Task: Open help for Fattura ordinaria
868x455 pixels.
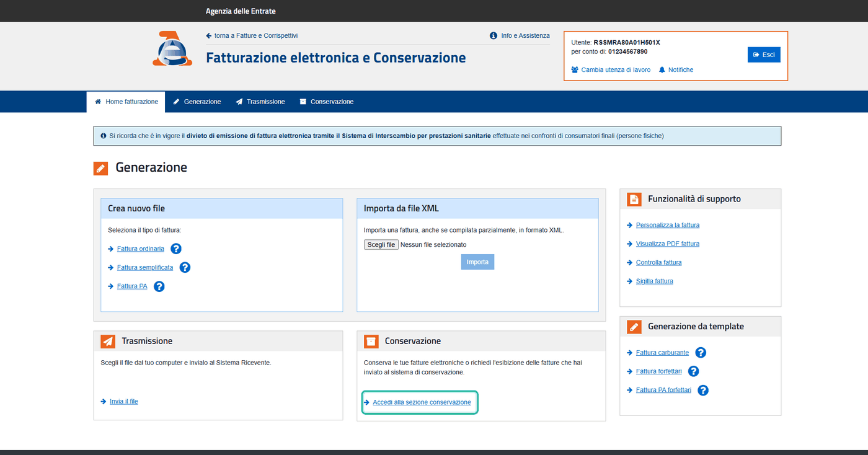Action: [x=176, y=249]
